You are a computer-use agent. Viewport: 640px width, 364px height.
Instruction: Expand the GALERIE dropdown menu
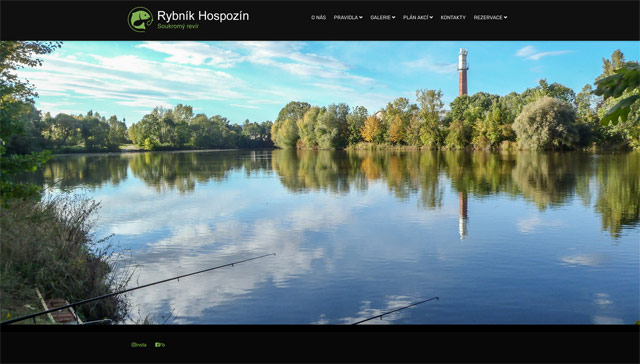382,18
